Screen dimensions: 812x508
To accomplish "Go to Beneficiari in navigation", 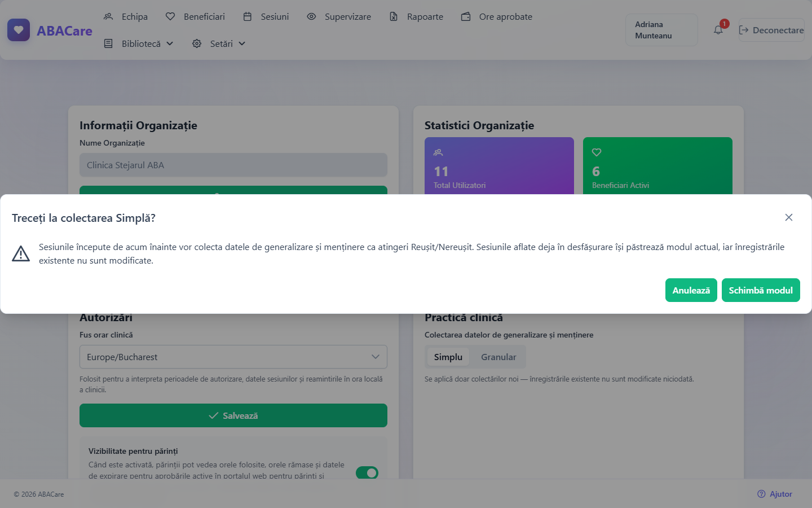I will point(195,17).
